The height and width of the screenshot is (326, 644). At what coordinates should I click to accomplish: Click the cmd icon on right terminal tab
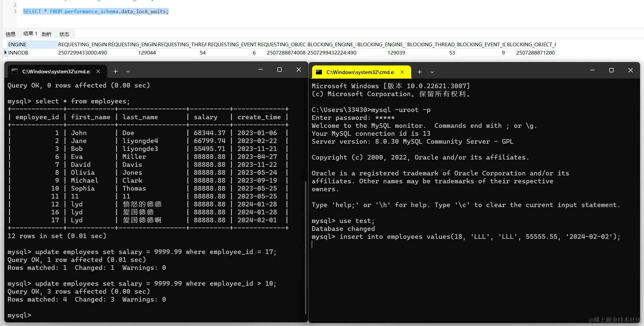click(319, 72)
